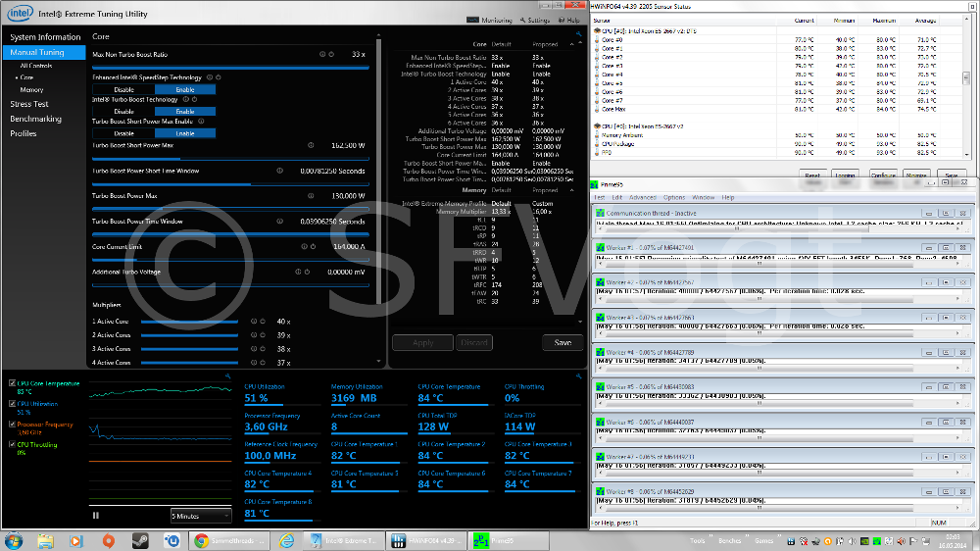Open Windows Explorer folder on taskbar
980x551 pixels.
(x=45, y=540)
